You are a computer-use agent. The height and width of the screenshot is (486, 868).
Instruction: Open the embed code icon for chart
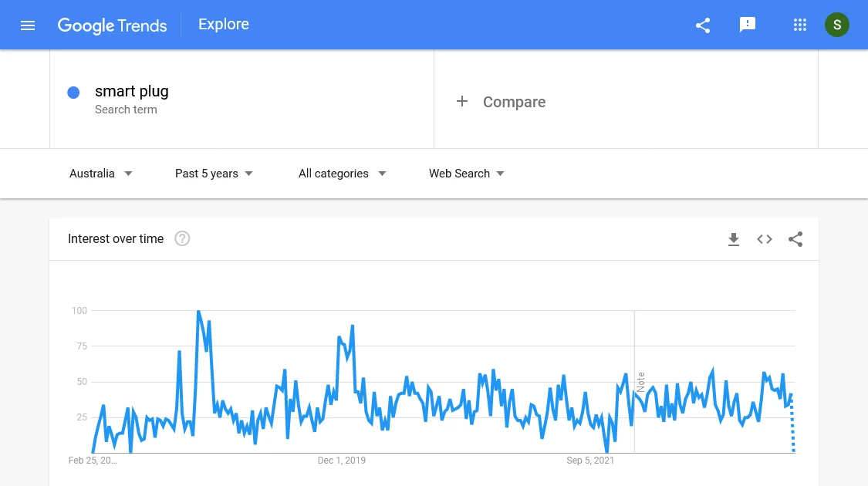pyautogui.click(x=765, y=239)
